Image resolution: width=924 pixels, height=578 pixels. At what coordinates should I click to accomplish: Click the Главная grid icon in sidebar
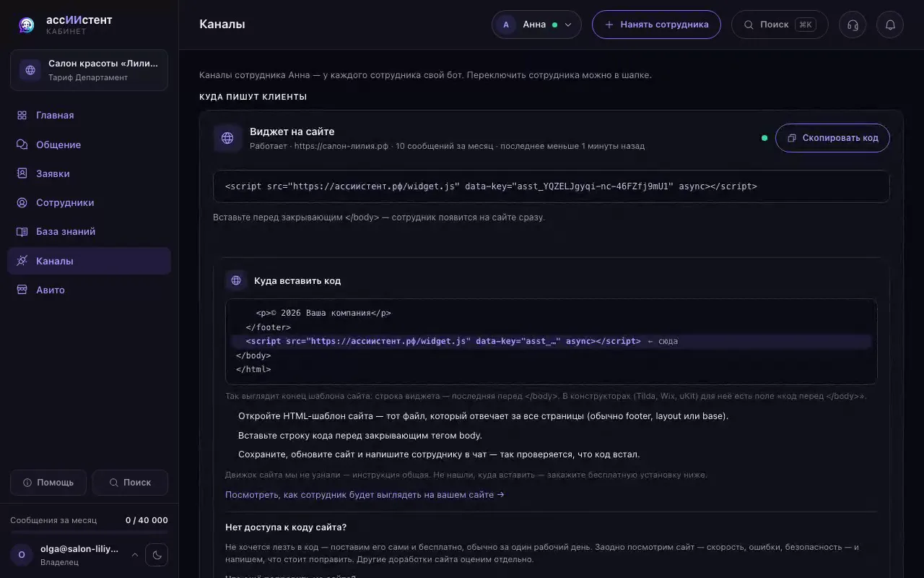tap(22, 116)
